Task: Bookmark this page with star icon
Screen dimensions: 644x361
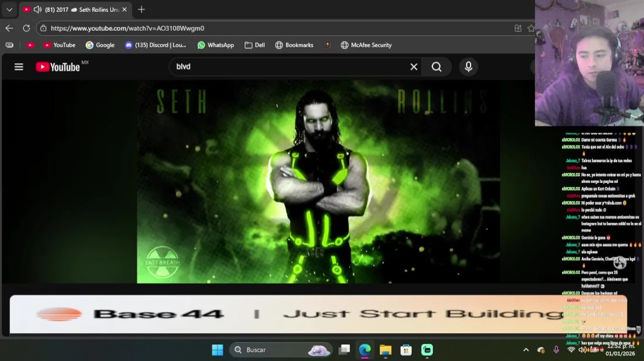Action: 531,28
